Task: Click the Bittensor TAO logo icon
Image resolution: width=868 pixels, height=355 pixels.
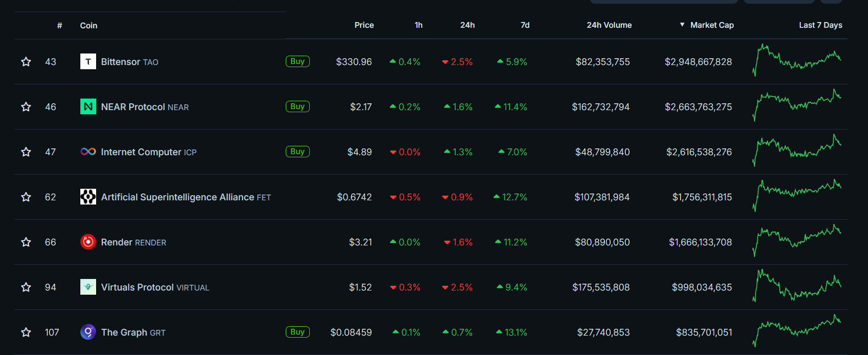Action: pos(88,62)
